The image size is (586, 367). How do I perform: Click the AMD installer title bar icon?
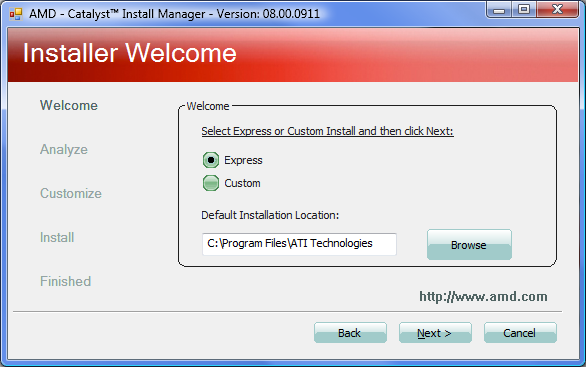pos(16,14)
